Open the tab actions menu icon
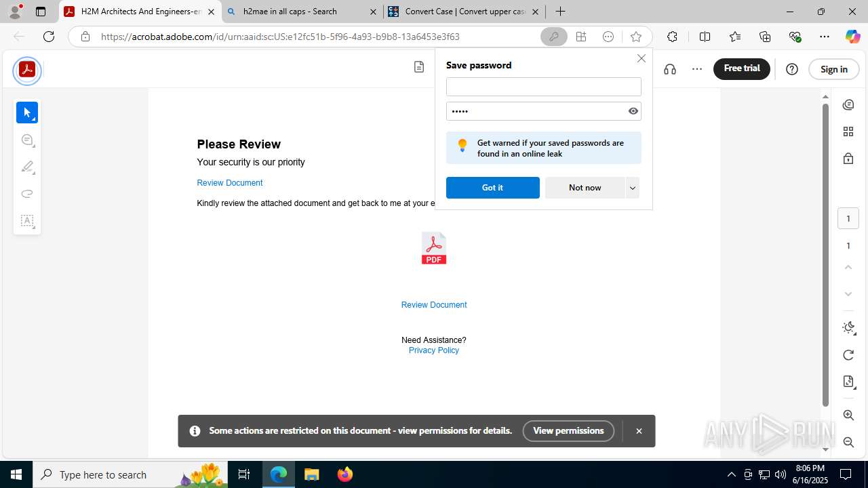The width and height of the screenshot is (868, 488). pyautogui.click(x=41, y=12)
